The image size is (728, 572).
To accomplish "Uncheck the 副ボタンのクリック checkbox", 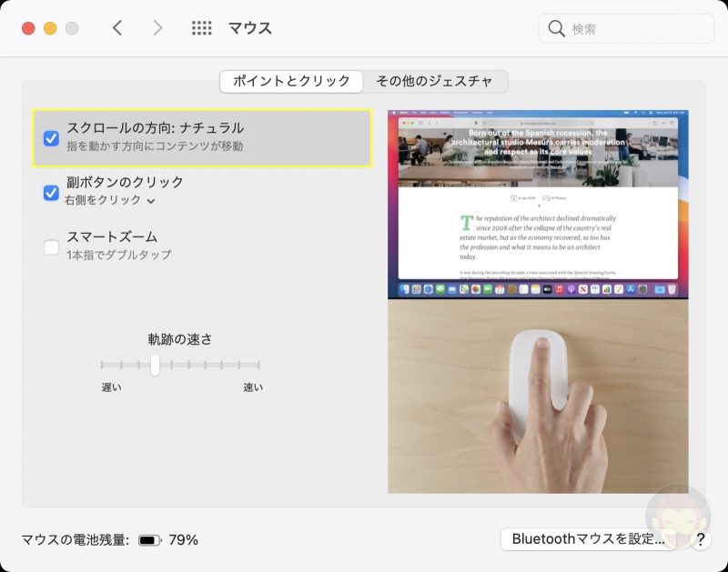I will pos(51,192).
